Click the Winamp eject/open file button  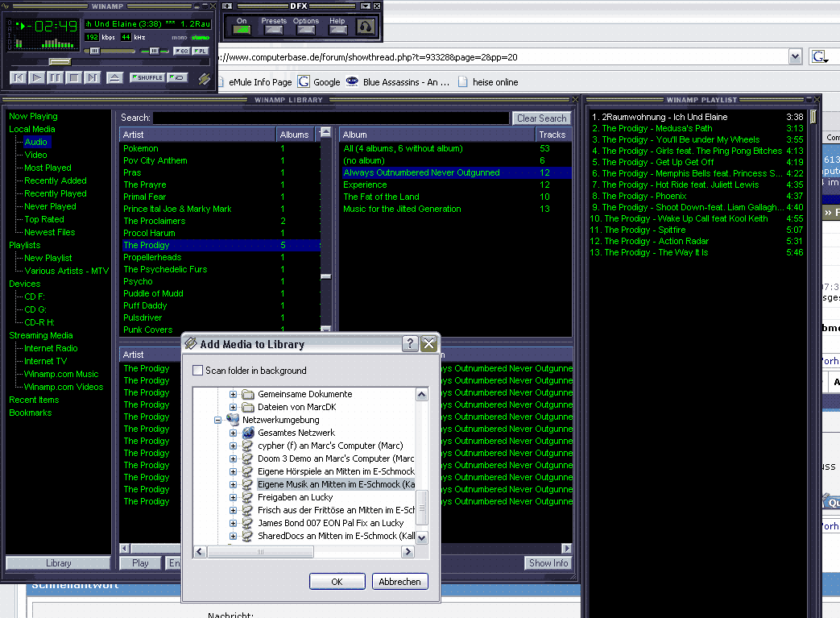click(114, 77)
